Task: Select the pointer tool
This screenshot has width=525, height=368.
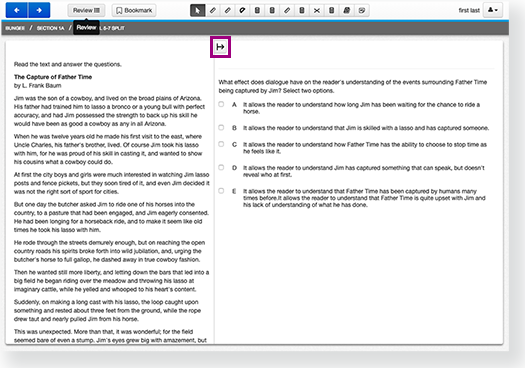Action: [198, 10]
